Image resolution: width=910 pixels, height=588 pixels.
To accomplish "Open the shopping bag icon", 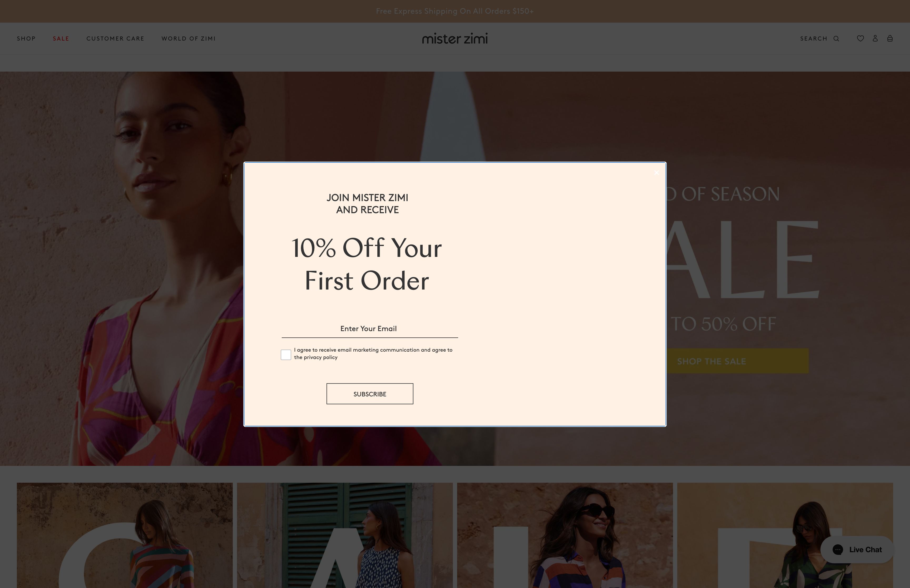I will [x=890, y=39].
